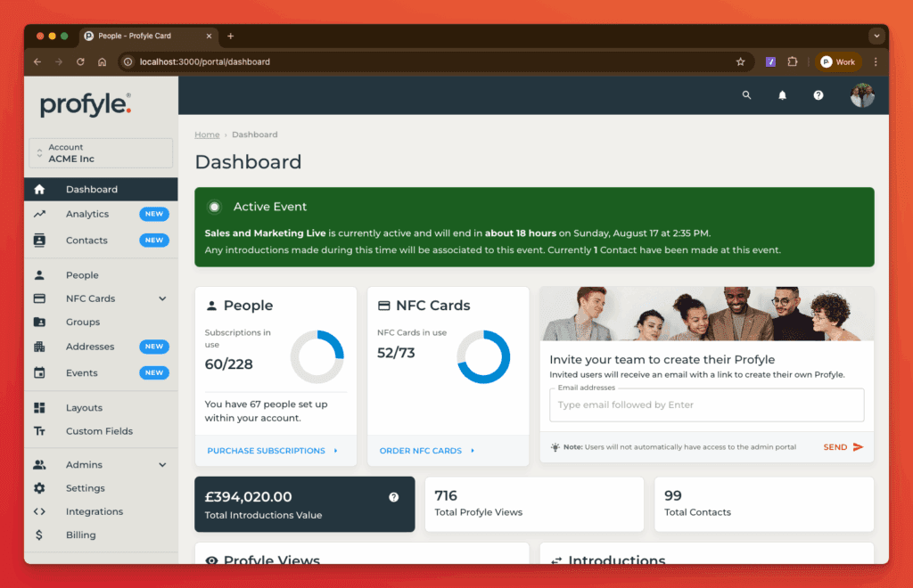Open the ACME Inc account switcher
The width and height of the screenshot is (913, 588).
(101, 153)
